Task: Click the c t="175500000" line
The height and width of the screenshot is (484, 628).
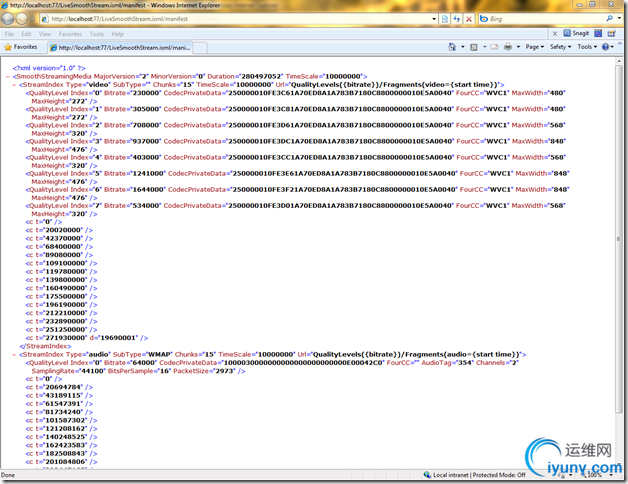Action: (x=61, y=296)
